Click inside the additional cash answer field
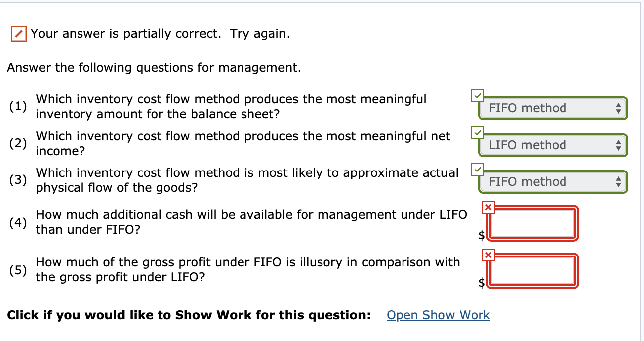The image size is (644, 341). (532, 223)
